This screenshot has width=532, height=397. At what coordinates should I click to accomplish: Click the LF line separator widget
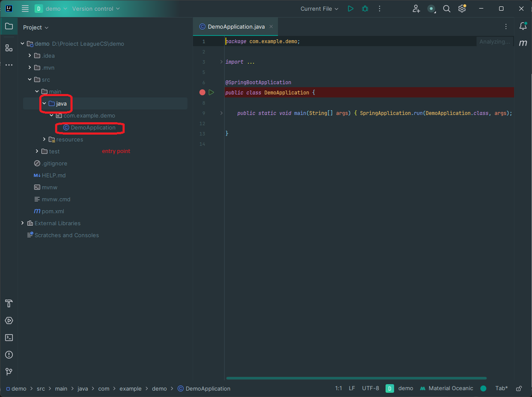coord(352,388)
